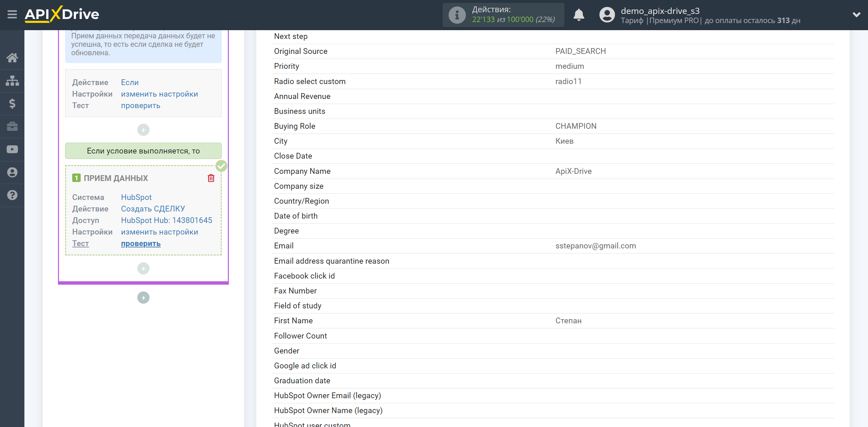This screenshot has height=427, width=868.
Task: Click the account avatar icon
Action: pos(607,15)
